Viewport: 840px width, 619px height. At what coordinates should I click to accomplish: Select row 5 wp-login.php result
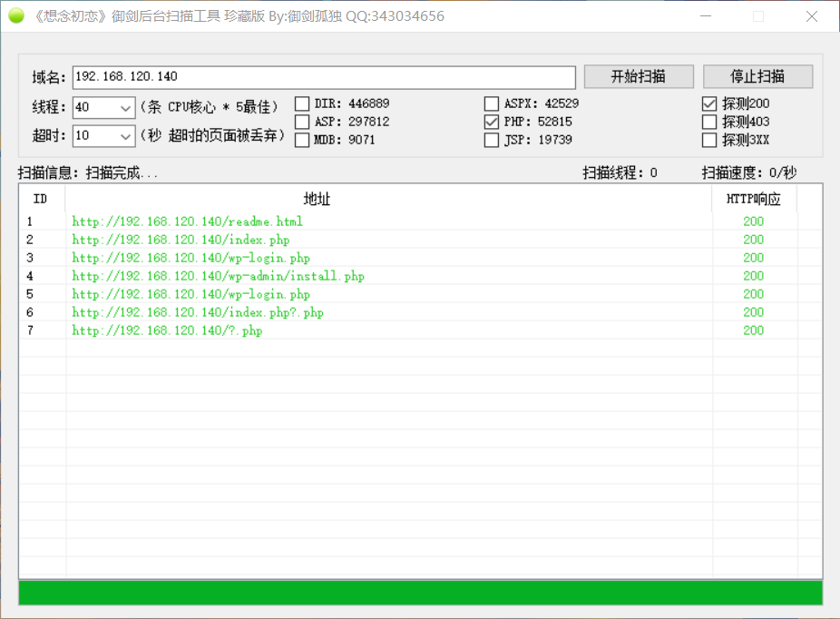(x=420, y=294)
